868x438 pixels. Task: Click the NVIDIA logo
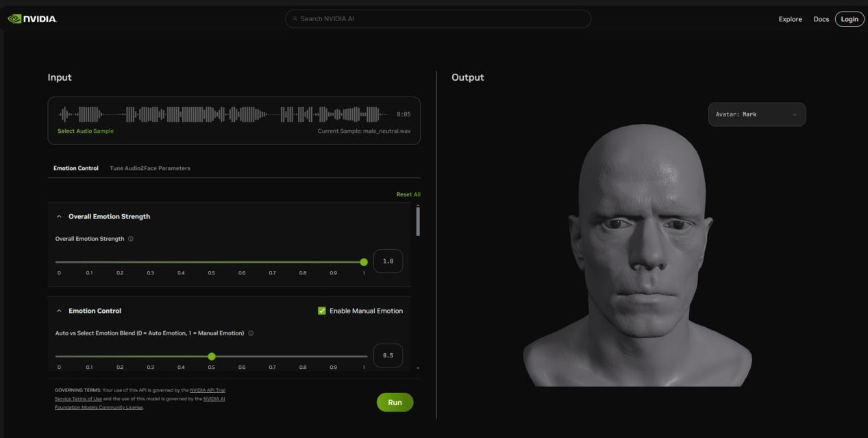pyautogui.click(x=32, y=18)
